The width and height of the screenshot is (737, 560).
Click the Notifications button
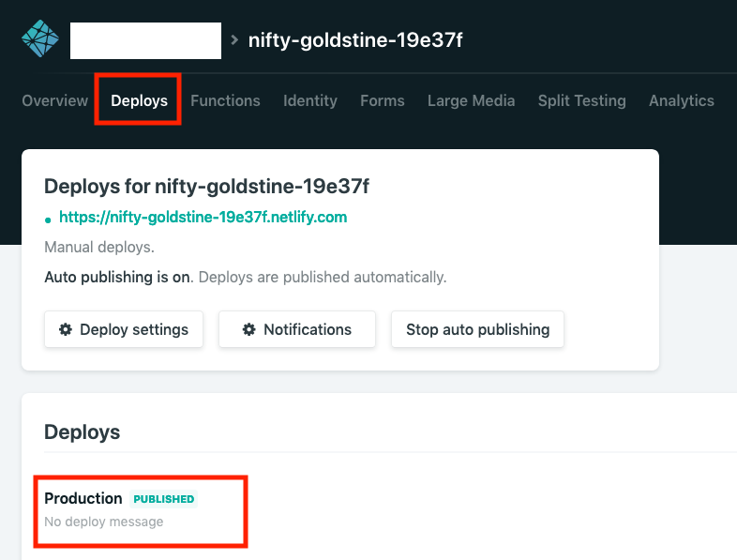click(x=297, y=329)
